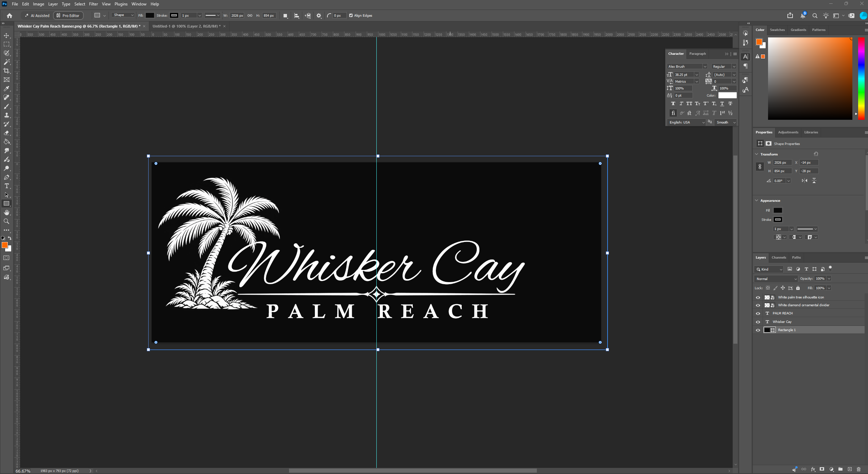Click the Fill color swatch in Appearance
868x474 pixels.
778,210
